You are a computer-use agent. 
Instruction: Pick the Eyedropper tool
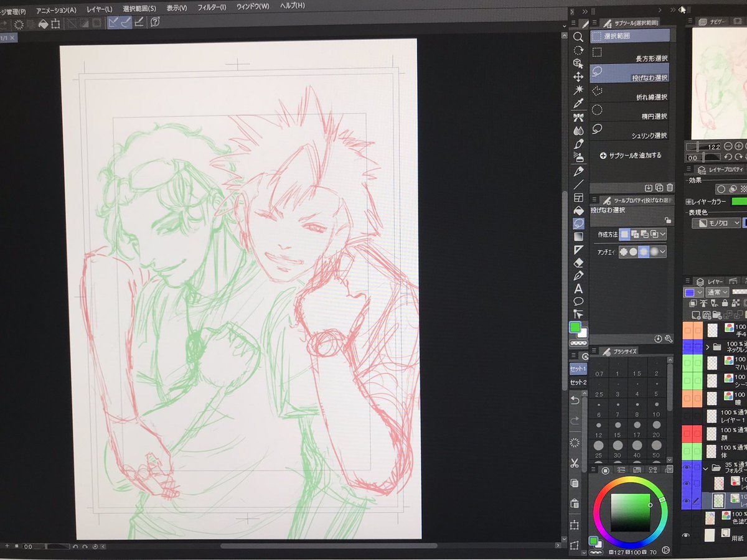coord(578,103)
